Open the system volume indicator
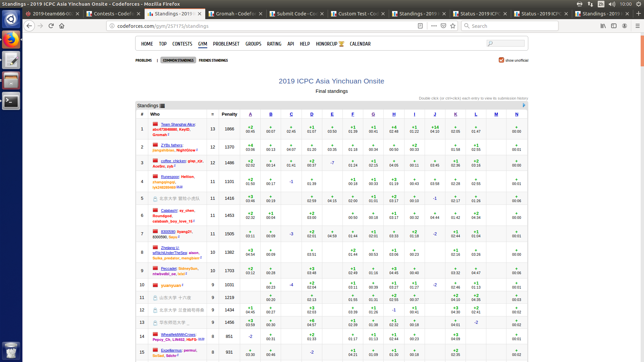 (x=612, y=4)
